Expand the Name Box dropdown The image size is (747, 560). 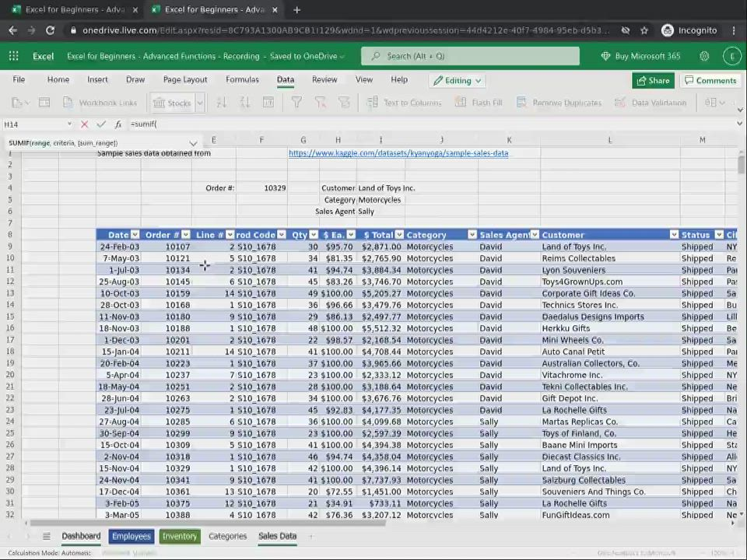[x=69, y=124]
